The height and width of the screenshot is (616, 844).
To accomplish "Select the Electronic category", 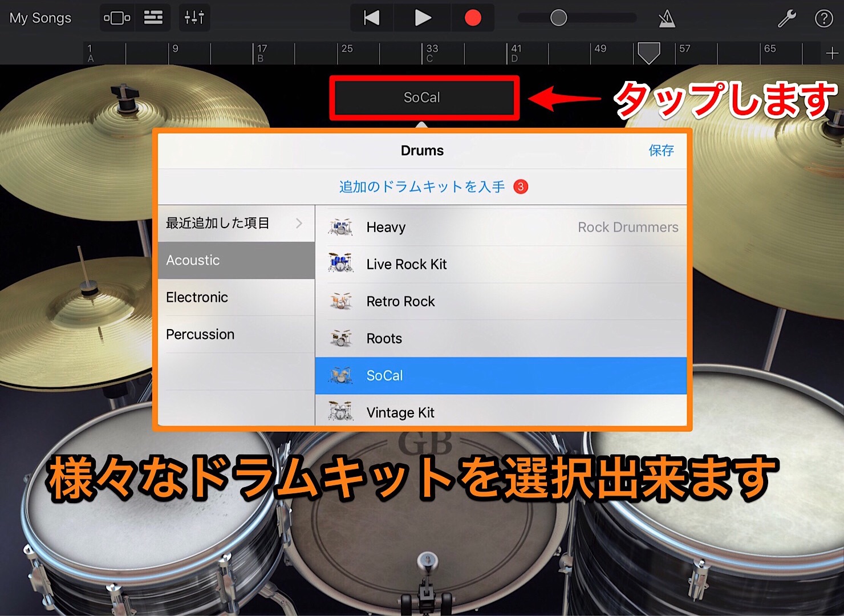I will pyautogui.click(x=236, y=297).
